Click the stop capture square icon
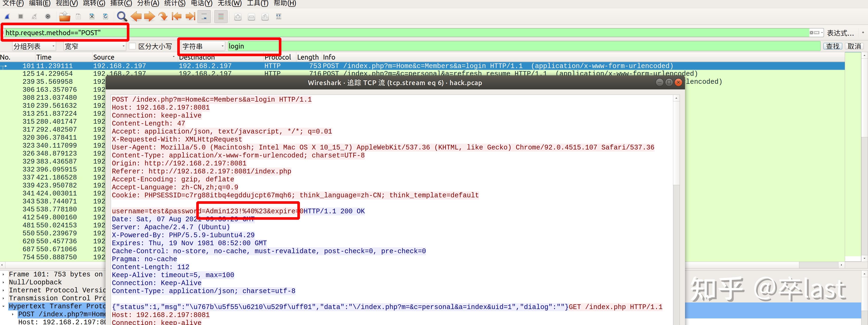868x325 pixels. 21,16
